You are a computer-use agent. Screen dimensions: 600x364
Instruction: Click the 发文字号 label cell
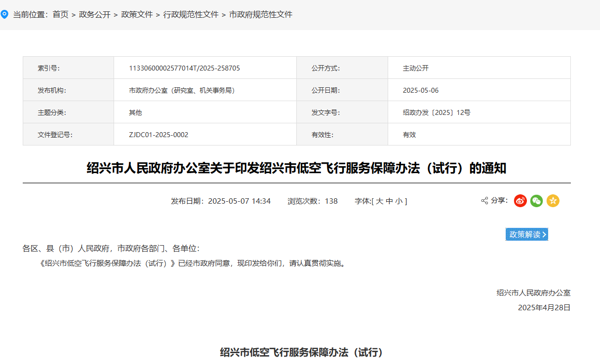(342, 112)
